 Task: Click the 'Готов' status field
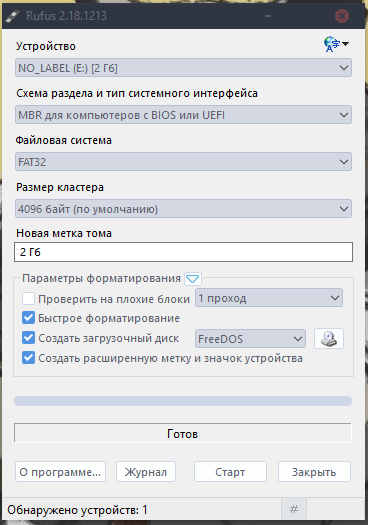pos(183,433)
